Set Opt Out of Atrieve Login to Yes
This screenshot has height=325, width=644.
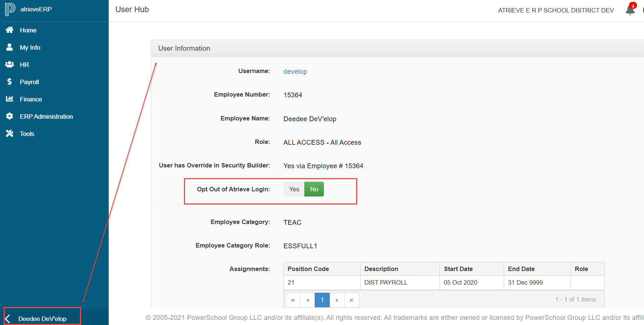tap(294, 189)
